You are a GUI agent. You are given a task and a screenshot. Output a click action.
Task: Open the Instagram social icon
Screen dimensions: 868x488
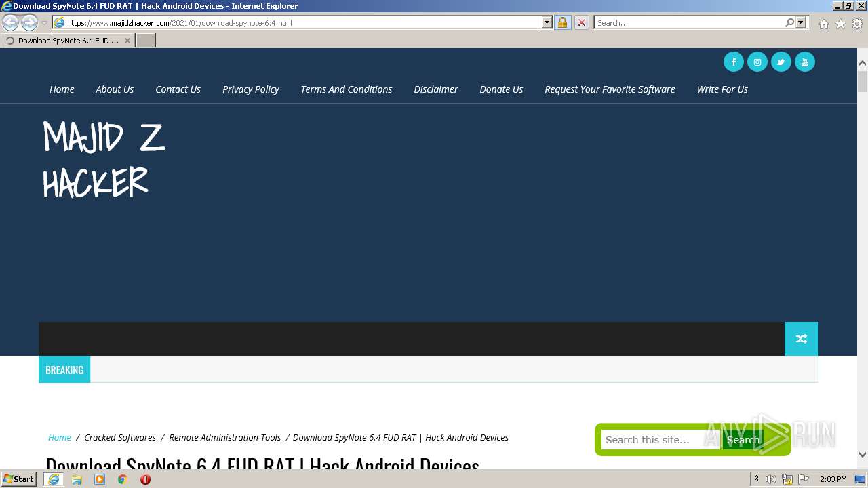(x=757, y=62)
